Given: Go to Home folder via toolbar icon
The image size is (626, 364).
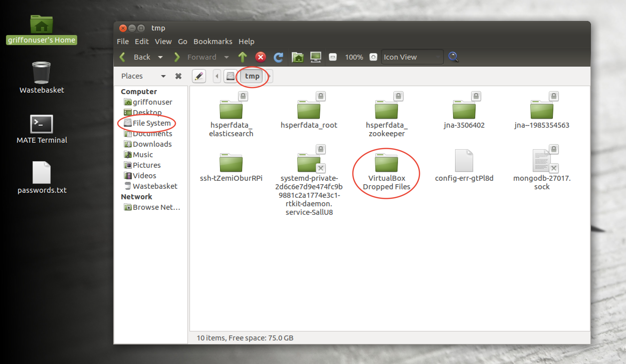Looking at the screenshot, I should (297, 57).
